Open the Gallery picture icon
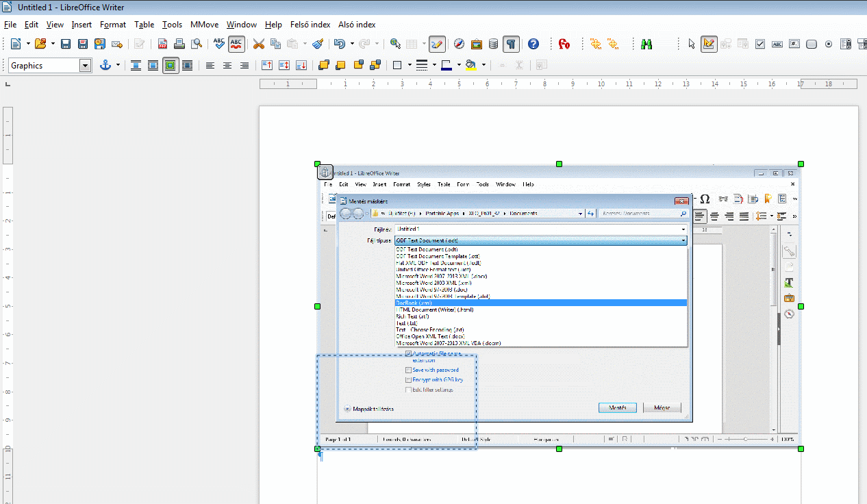The width and height of the screenshot is (867, 504). (476, 44)
